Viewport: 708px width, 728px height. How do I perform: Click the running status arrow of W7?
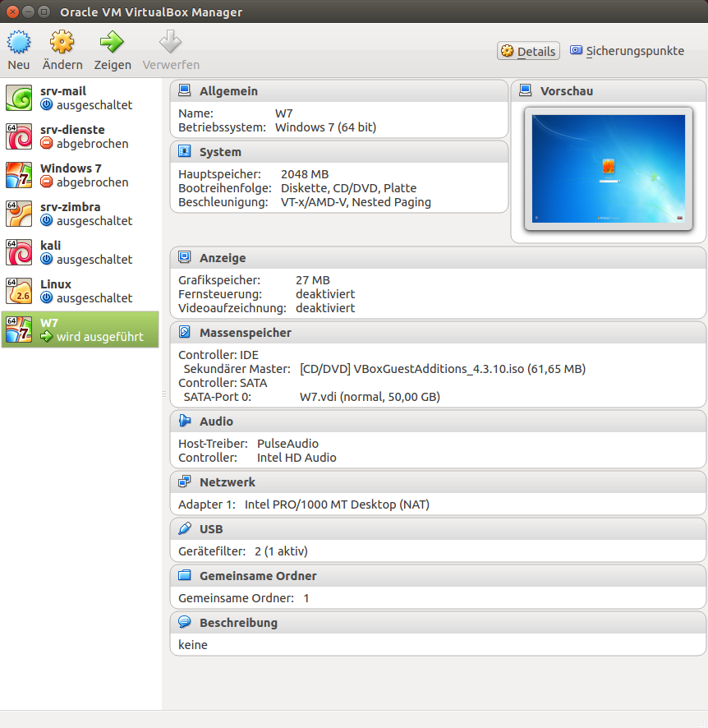click(46, 337)
